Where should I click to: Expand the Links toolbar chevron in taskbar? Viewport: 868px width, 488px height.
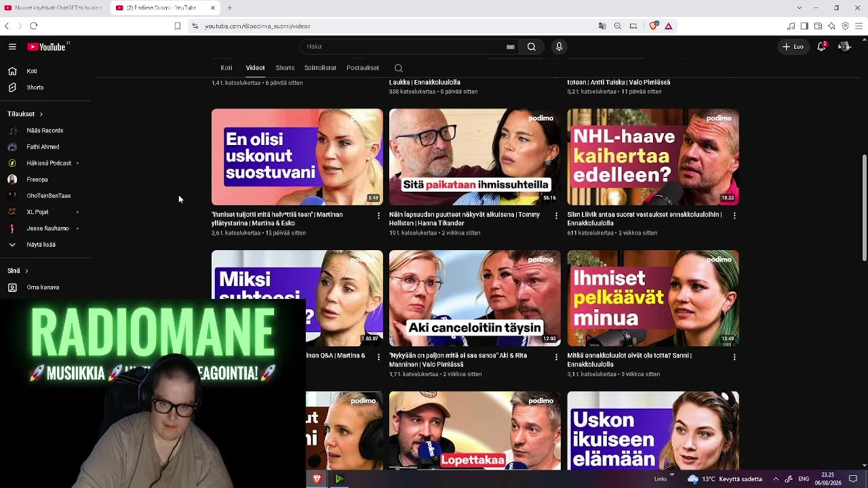671,475
